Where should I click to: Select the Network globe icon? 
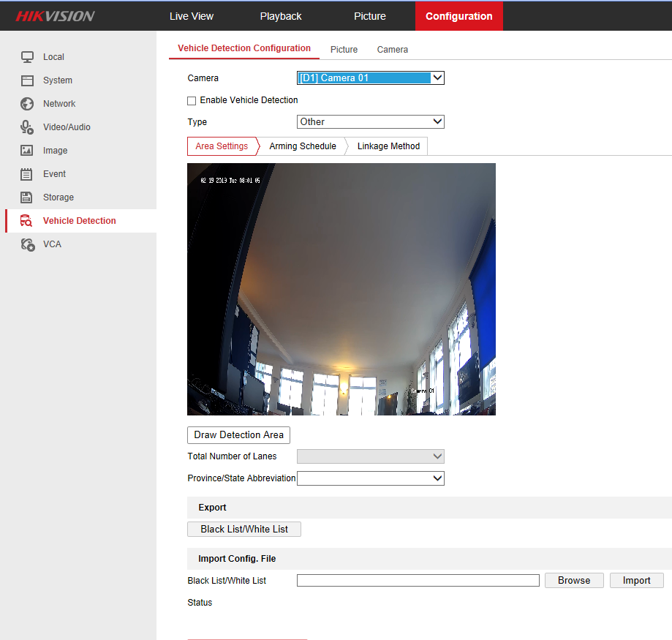coord(27,104)
